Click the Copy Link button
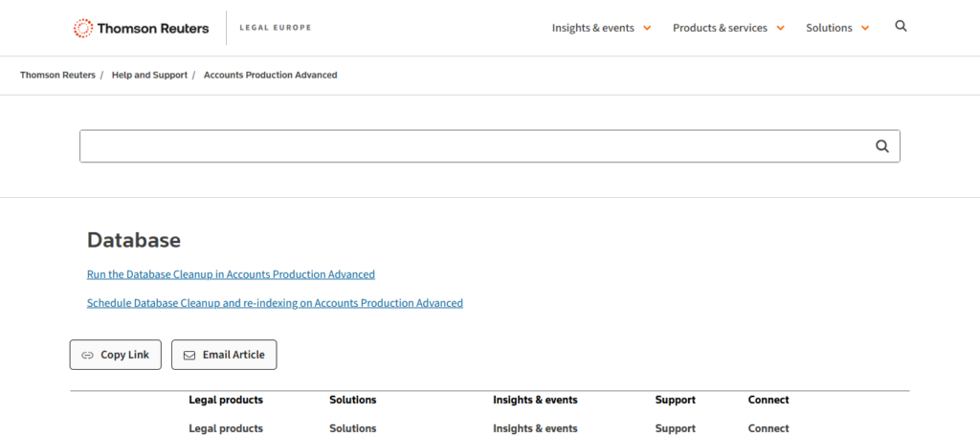The width and height of the screenshot is (980, 435). 115,355
